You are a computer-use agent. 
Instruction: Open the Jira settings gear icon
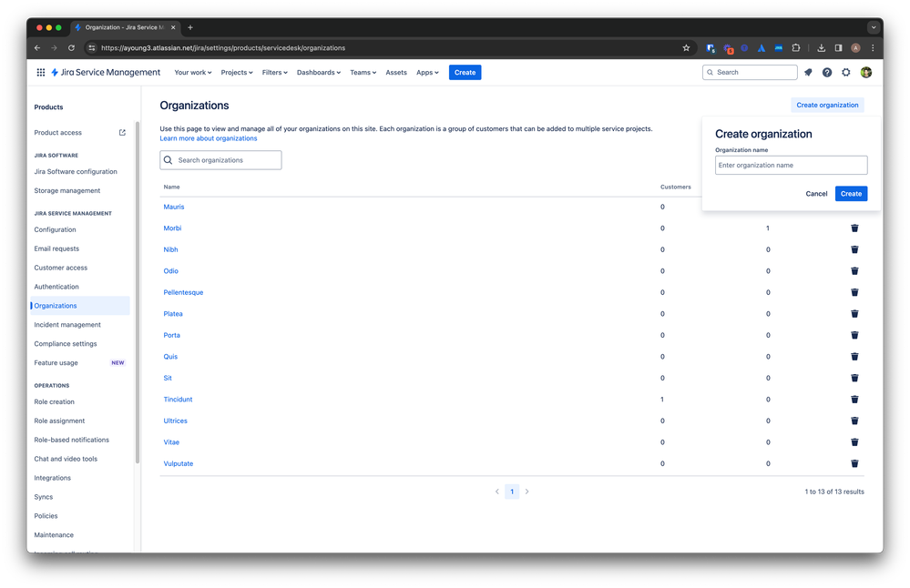(846, 72)
